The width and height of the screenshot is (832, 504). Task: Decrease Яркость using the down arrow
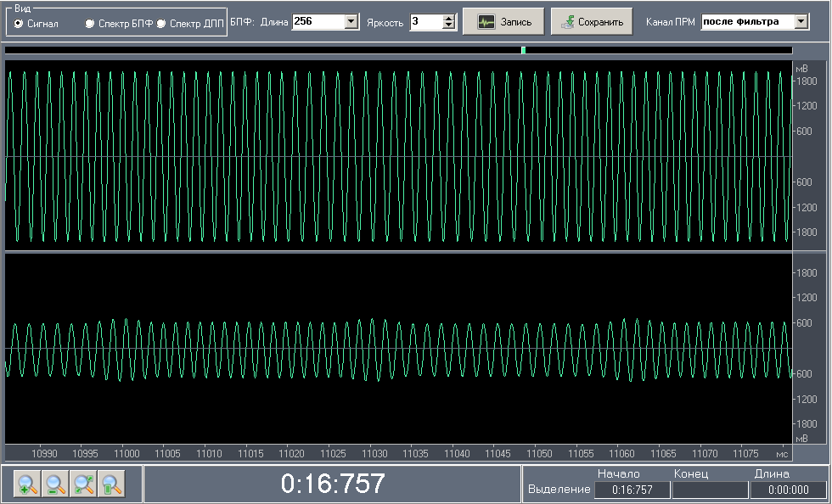[449, 26]
